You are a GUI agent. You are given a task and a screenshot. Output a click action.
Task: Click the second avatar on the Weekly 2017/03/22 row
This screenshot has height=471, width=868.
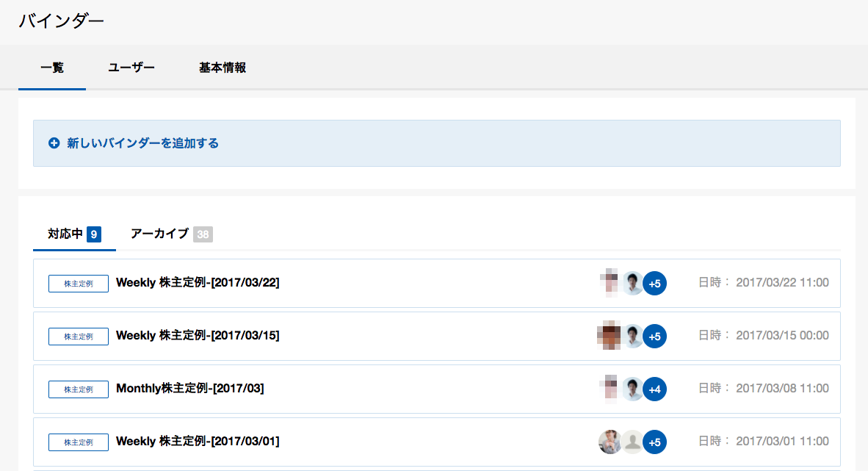(x=632, y=284)
